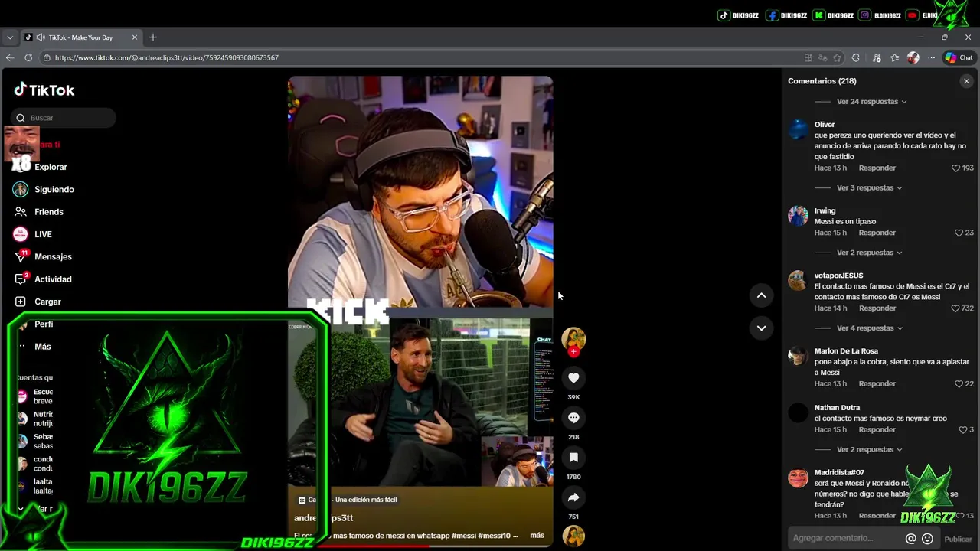Click the tiktok.com address bar
The height and width of the screenshot is (551, 980).
(421, 57)
